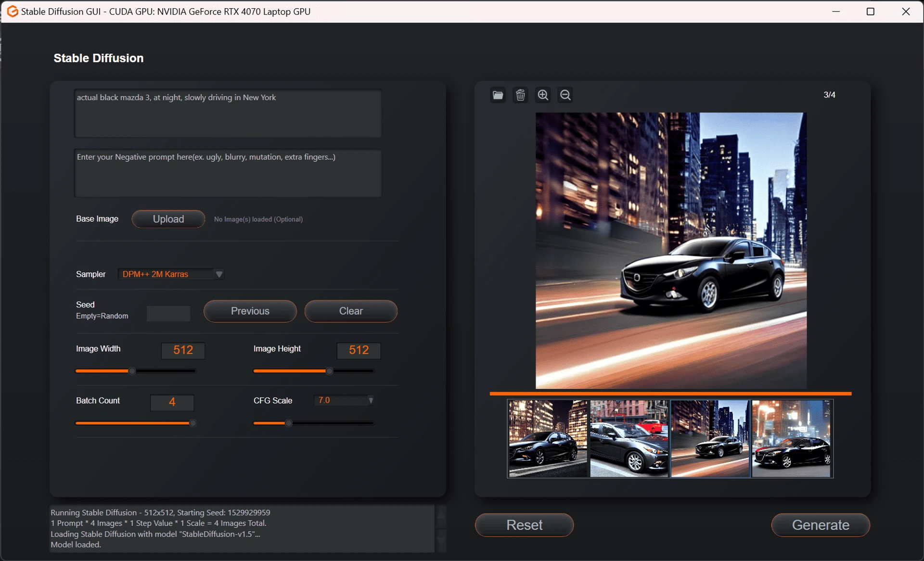Adjust the CFG Scale slider handle

point(288,423)
